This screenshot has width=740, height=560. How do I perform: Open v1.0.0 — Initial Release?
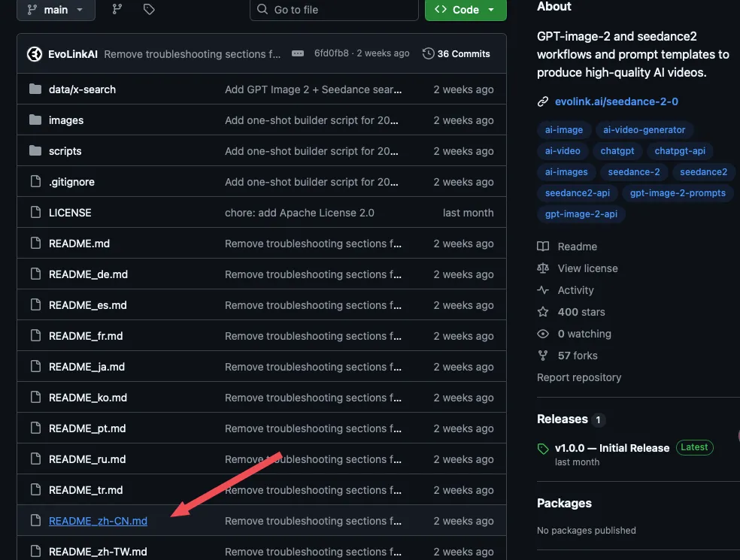(x=612, y=448)
